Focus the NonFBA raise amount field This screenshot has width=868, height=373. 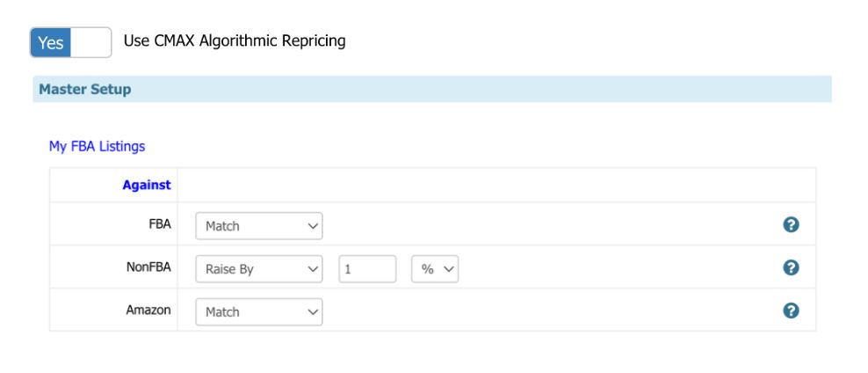click(366, 269)
